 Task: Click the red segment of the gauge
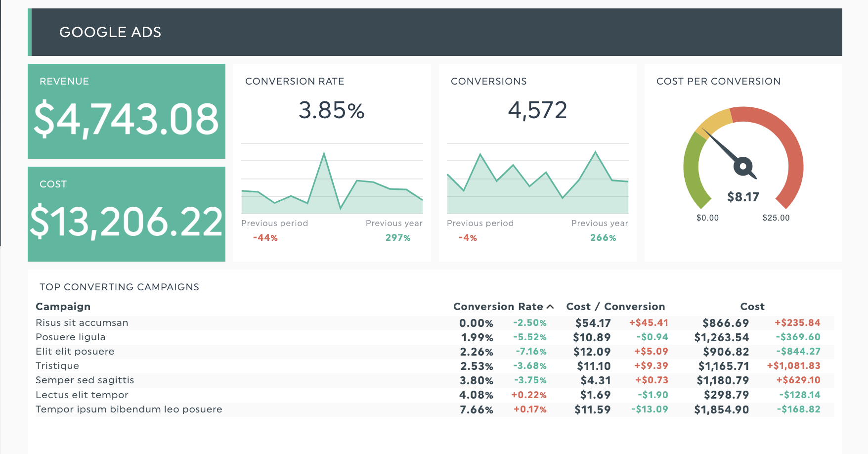pos(790,148)
